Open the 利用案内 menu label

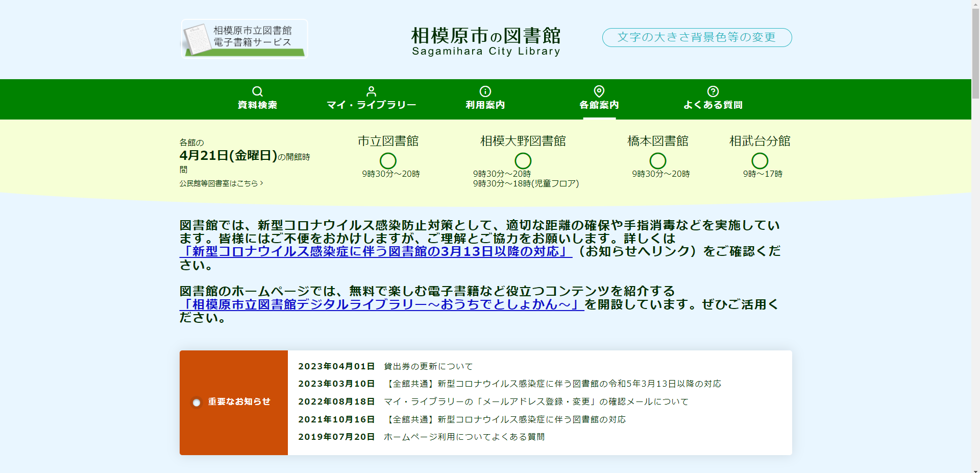click(485, 105)
